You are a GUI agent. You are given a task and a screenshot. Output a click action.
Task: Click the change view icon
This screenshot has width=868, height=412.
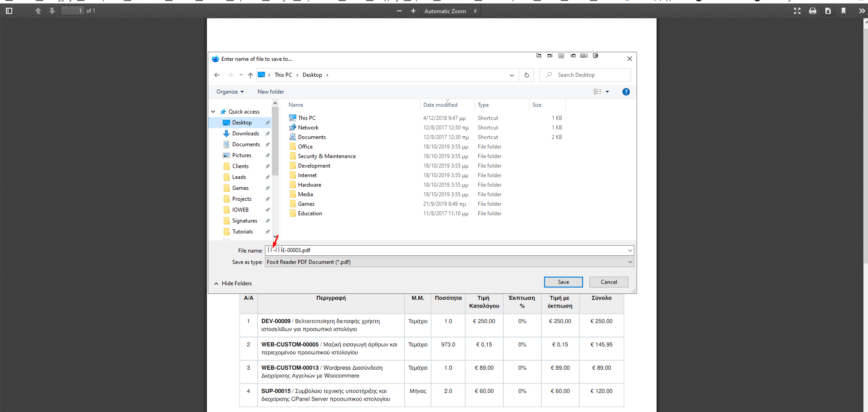(x=598, y=92)
